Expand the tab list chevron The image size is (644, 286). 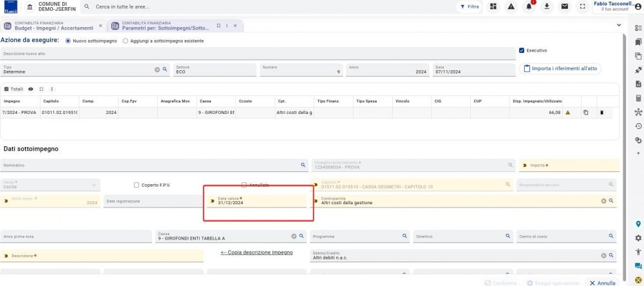click(619, 25)
